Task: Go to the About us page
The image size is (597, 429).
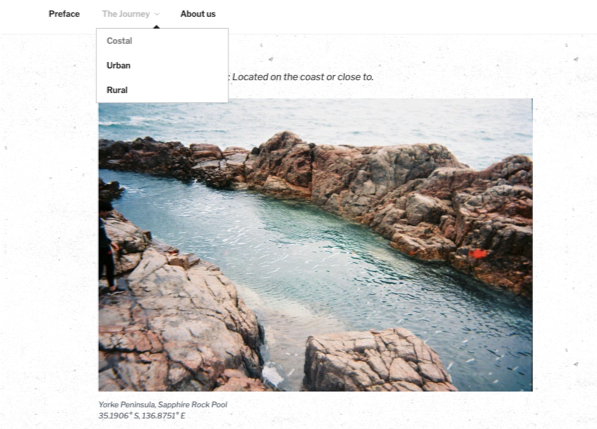Action: click(198, 14)
